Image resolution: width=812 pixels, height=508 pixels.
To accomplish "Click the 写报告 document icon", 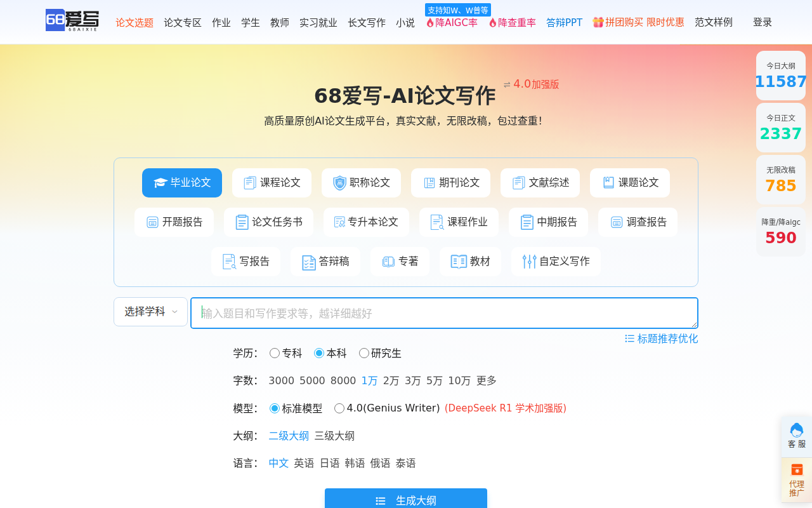I will click(x=230, y=262).
